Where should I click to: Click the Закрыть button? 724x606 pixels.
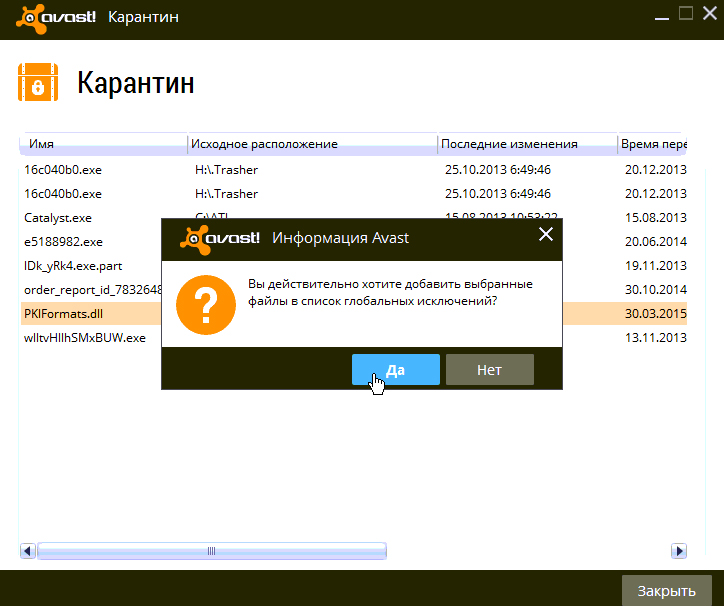tap(666, 590)
